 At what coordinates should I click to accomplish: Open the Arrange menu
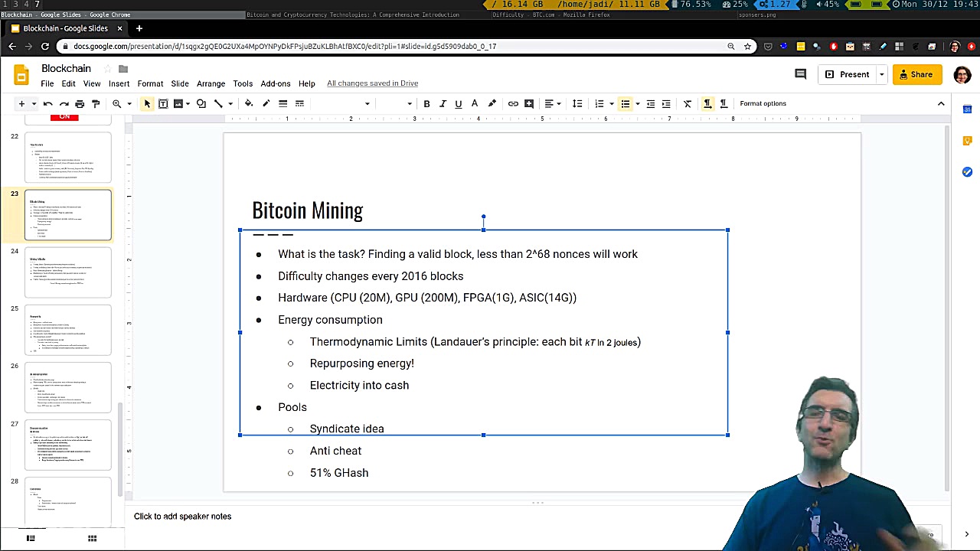211,83
